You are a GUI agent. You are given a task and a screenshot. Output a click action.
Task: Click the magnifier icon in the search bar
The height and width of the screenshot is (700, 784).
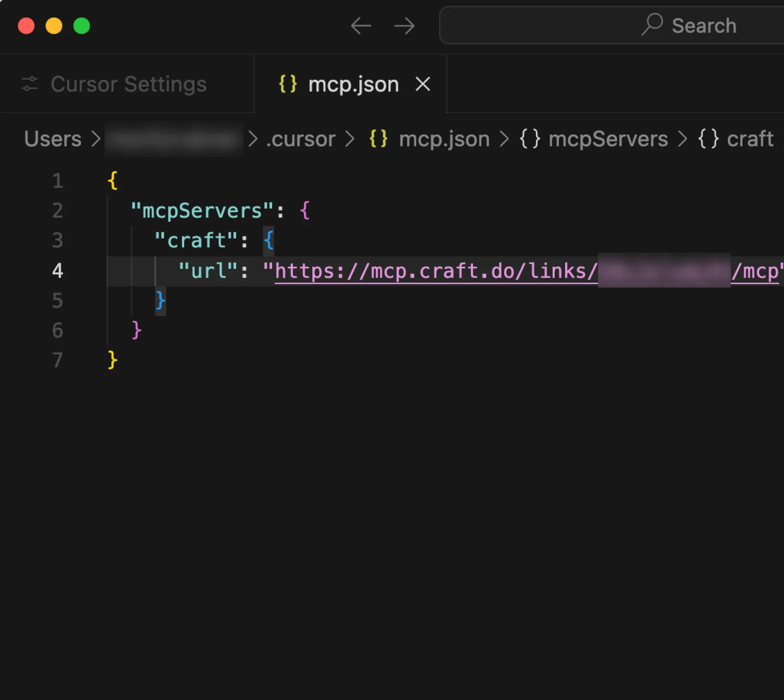pos(652,26)
